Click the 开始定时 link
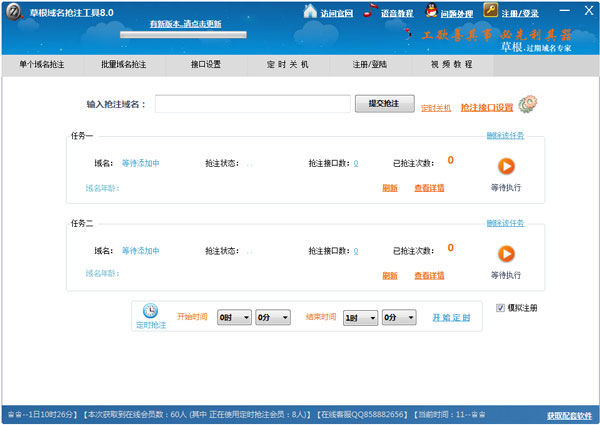Image resolution: width=600 pixels, height=425 pixels. pos(451,318)
